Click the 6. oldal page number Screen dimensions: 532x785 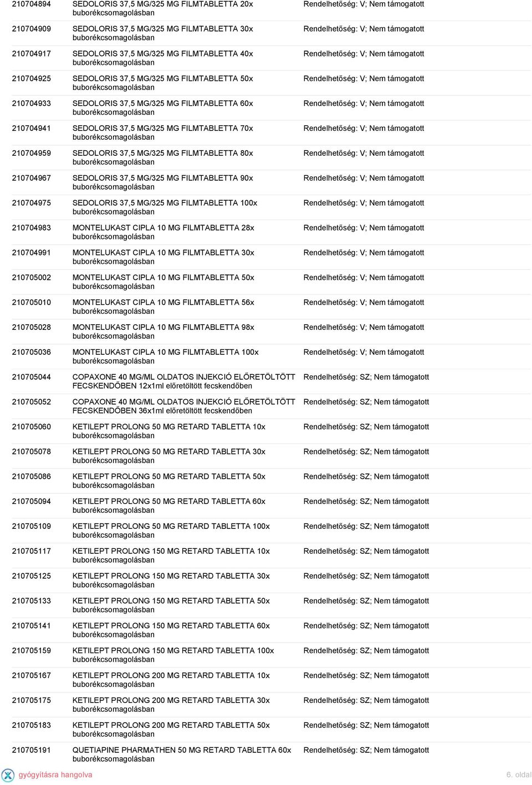tap(519, 774)
